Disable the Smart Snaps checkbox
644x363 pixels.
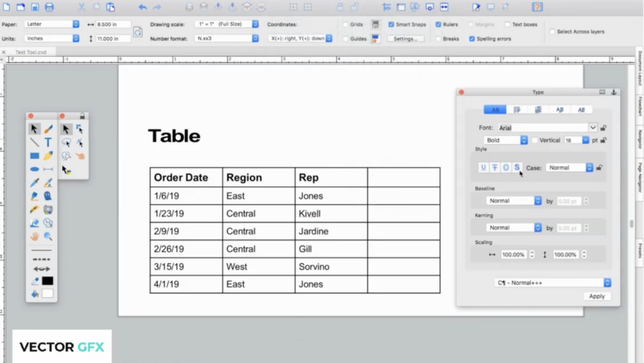(x=391, y=25)
